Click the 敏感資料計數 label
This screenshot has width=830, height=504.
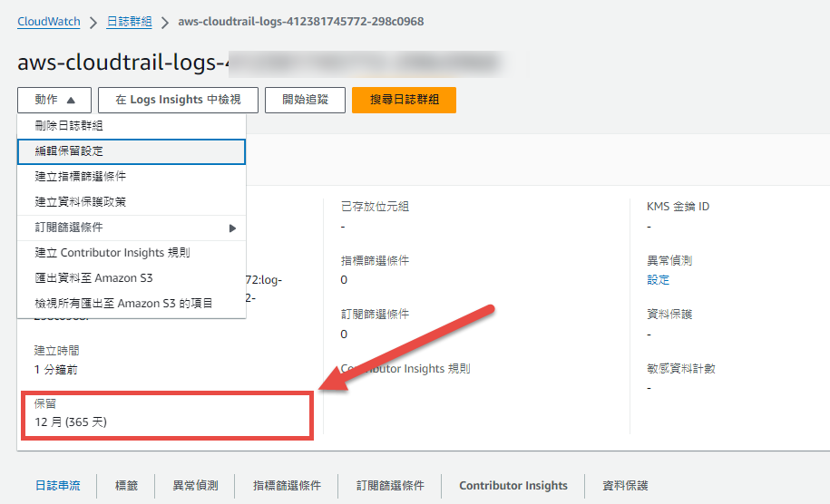(x=680, y=369)
